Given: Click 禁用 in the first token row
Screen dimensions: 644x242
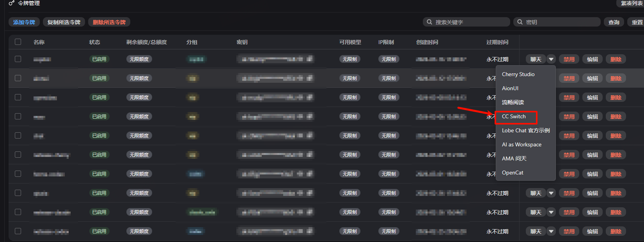Looking at the screenshot, I should pos(569,59).
